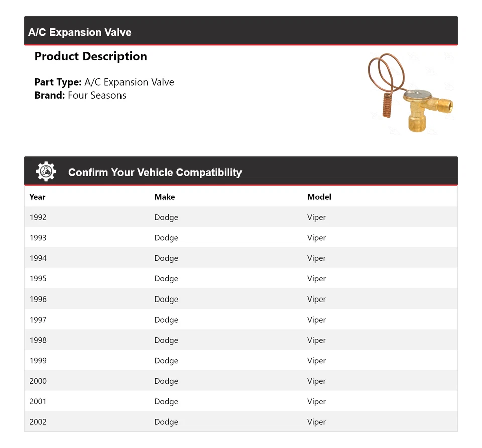Image resolution: width=482 pixels, height=448 pixels.
Task: Select the 2000 year cell
Action: (x=38, y=381)
